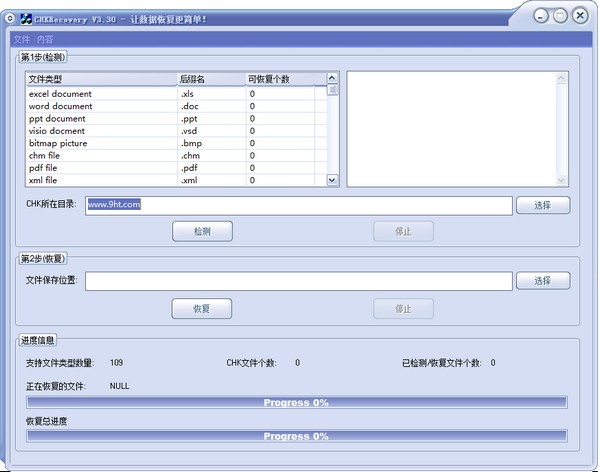The image size is (600, 472).
Task: Click the current file progress bar
Action: pos(297,403)
